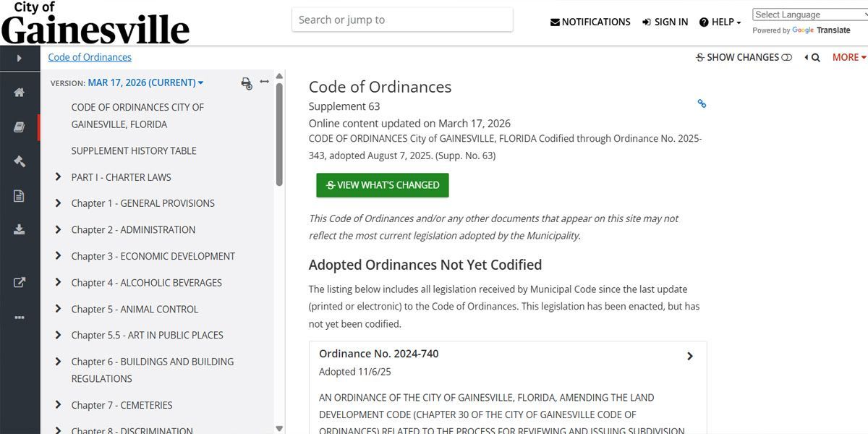Screen dimensions: 868x434
Task: Expand Chapter 7 - Cemeteries chevron
Action: point(58,405)
